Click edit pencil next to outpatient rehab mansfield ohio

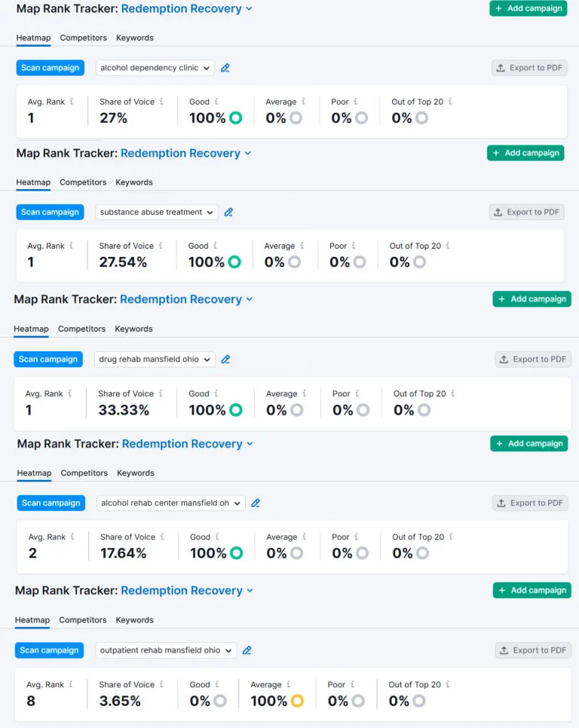click(x=247, y=650)
